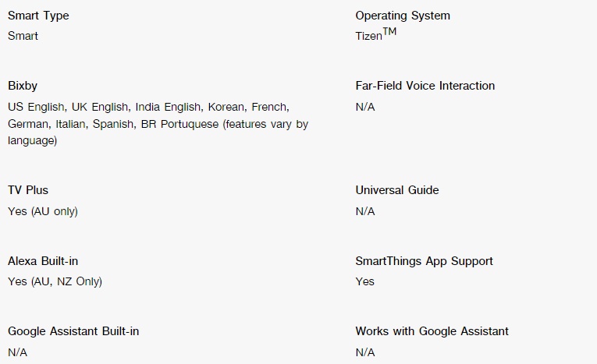Click N/A under Google Assistant Built-in
Screen dimensions: 597x364
[17, 352]
